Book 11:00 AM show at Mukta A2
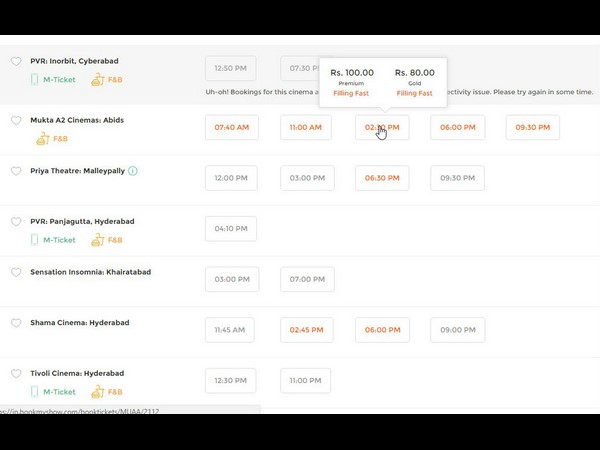 tap(306, 127)
